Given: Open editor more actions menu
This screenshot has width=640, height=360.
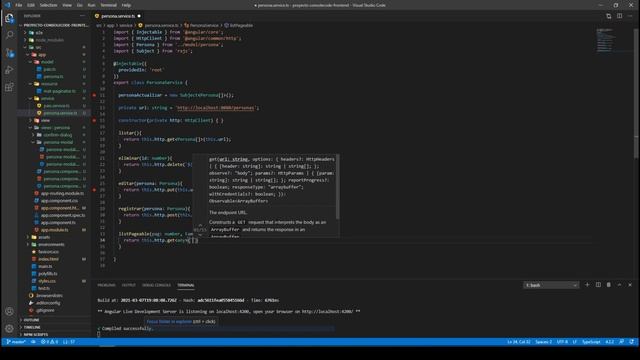Looking at the screenshot, I should (x=631, y=16).
